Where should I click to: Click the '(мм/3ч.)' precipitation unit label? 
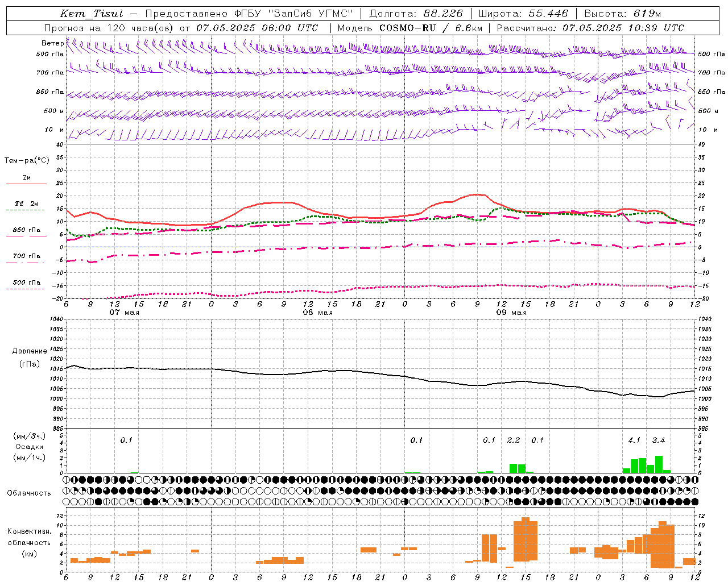[x=29, y=436]
